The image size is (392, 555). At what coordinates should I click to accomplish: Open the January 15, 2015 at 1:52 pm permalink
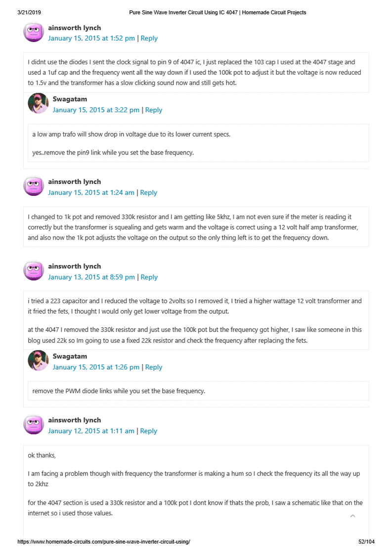tap(91, 38)
